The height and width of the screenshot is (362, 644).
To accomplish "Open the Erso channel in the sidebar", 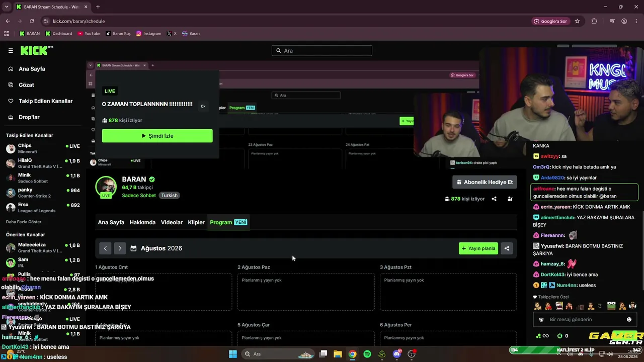I will 43,208.
